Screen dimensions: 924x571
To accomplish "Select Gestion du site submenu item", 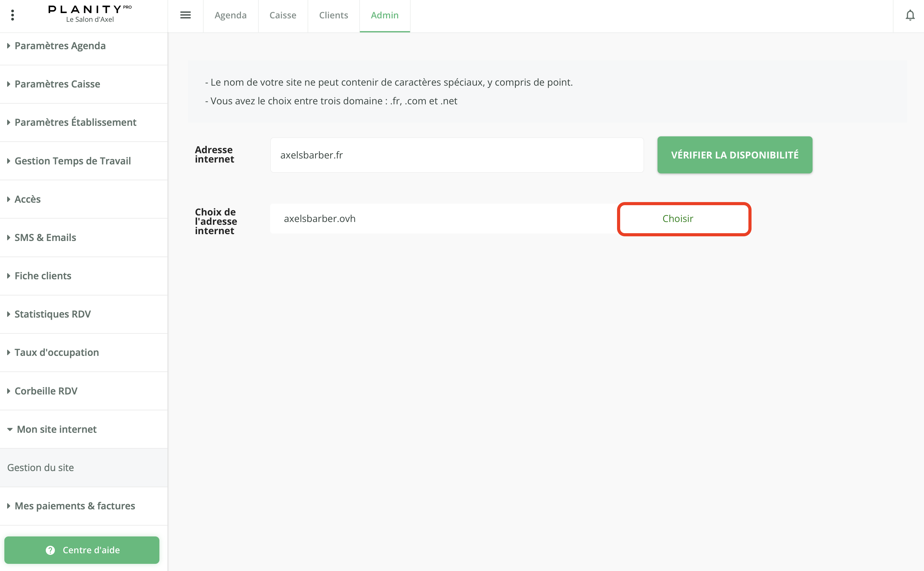I will click(x=41, y=468).
